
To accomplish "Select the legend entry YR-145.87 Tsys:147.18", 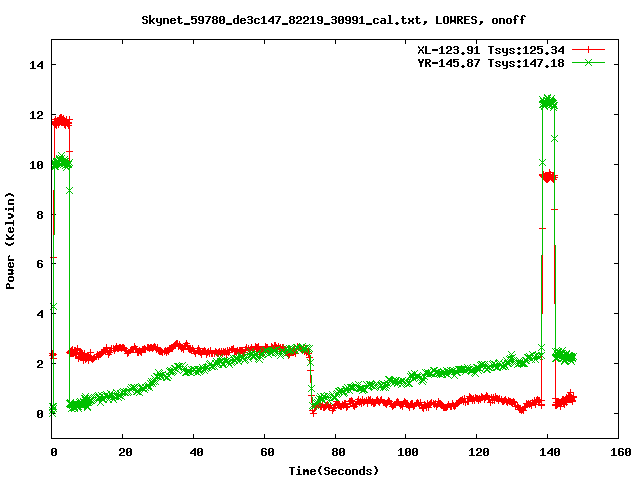I will (491, 63).
